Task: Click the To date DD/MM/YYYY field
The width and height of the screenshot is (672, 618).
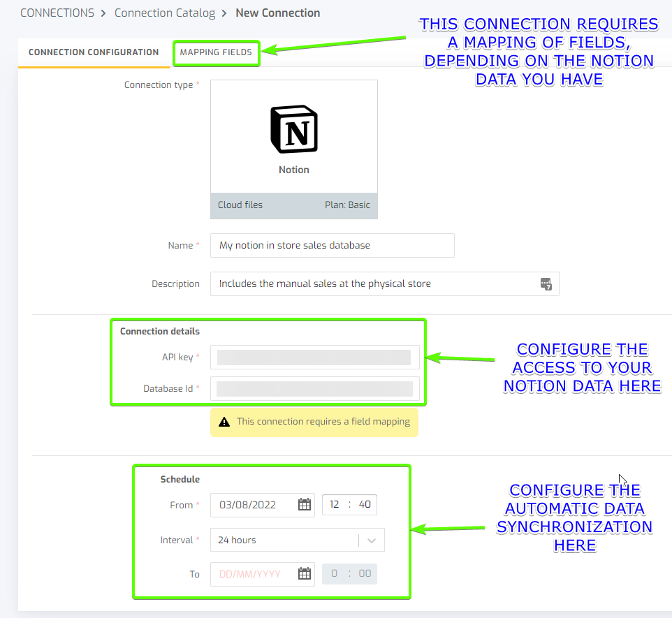Action: coord(262,574)
